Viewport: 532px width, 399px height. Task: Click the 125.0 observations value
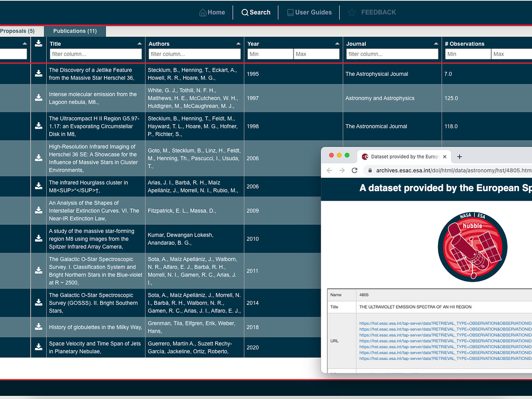point(451,98)
